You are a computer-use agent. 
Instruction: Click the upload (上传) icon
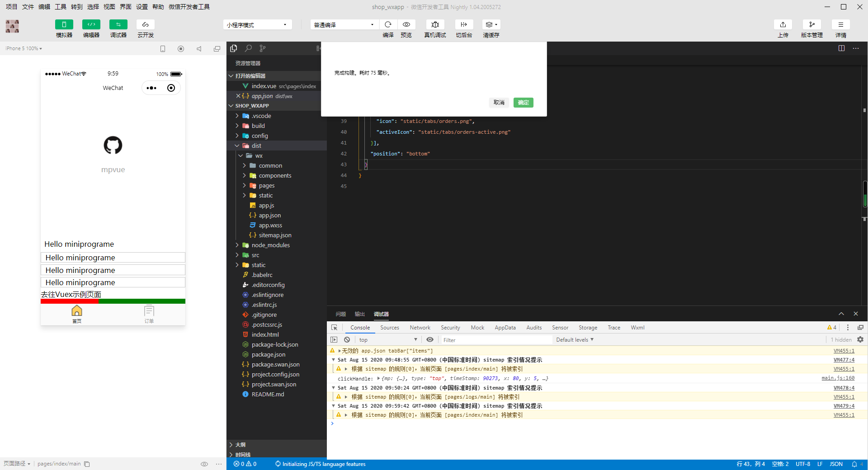783,24
